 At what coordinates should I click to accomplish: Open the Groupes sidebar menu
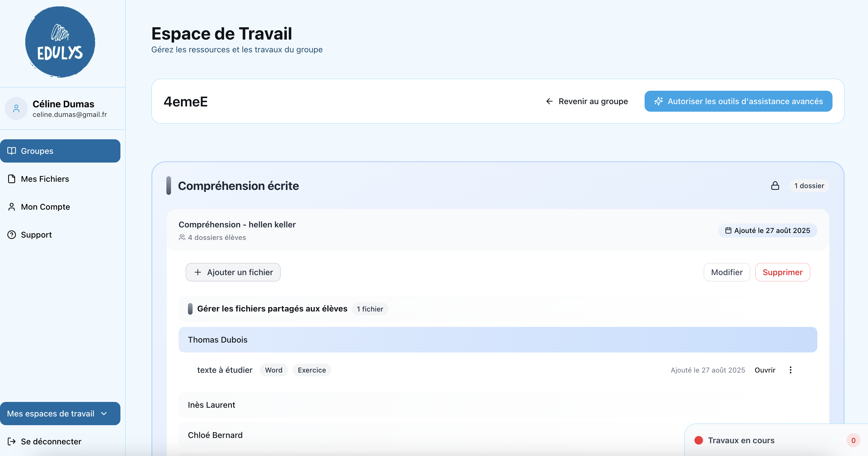[60, 151]
